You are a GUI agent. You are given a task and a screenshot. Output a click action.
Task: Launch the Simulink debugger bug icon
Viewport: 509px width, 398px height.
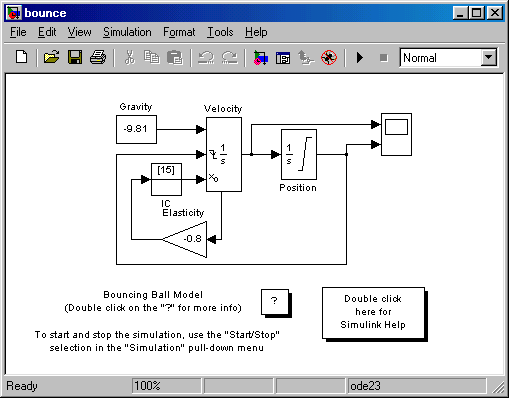[329, 57]
